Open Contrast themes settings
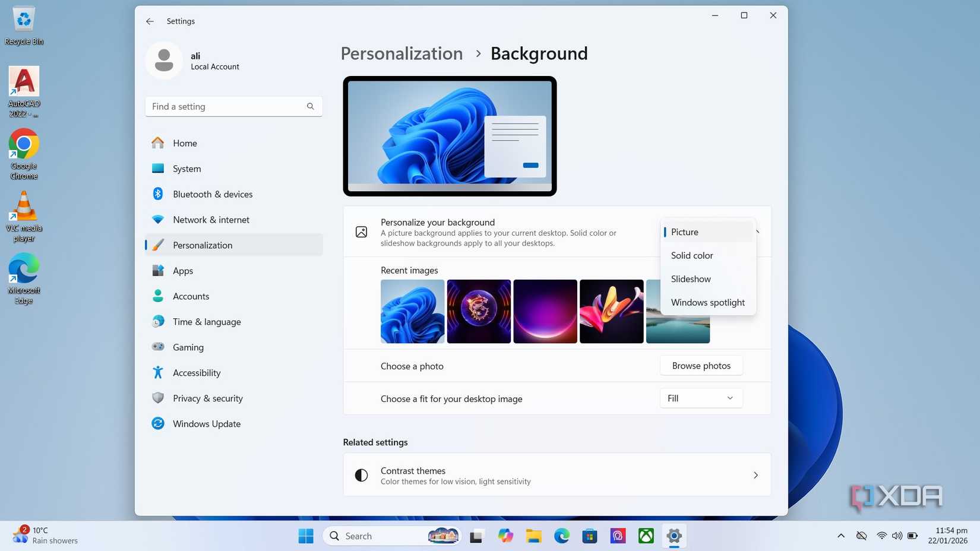 (557, 474)
